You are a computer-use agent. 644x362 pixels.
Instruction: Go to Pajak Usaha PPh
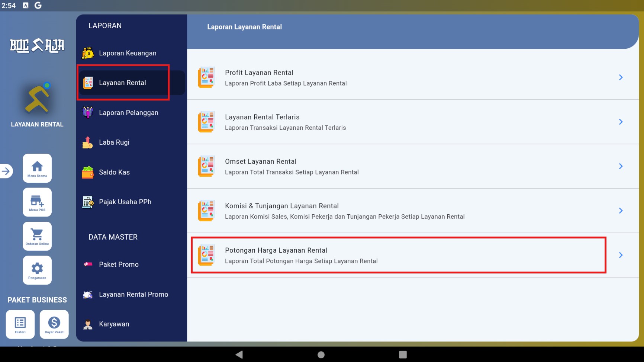pyautogui.click(x=131, y=202)
